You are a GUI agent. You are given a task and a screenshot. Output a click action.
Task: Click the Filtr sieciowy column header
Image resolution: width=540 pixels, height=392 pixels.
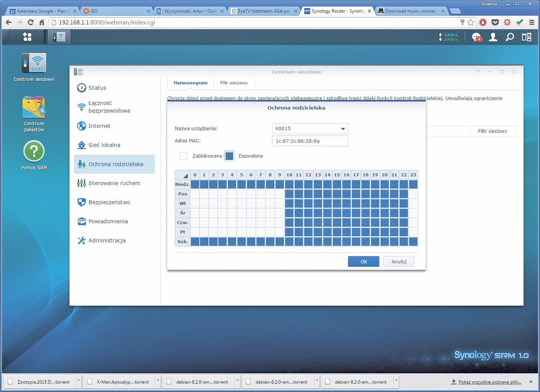coord(492,131)
